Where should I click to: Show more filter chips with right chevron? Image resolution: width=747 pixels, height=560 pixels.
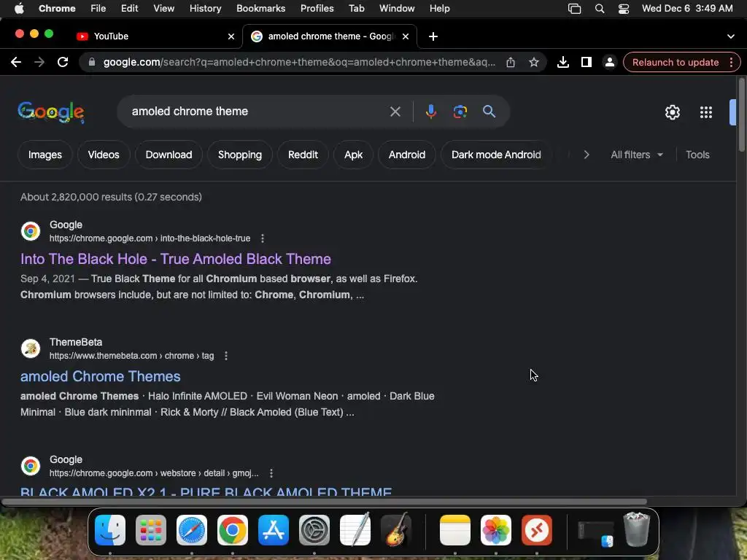(587, 155)
